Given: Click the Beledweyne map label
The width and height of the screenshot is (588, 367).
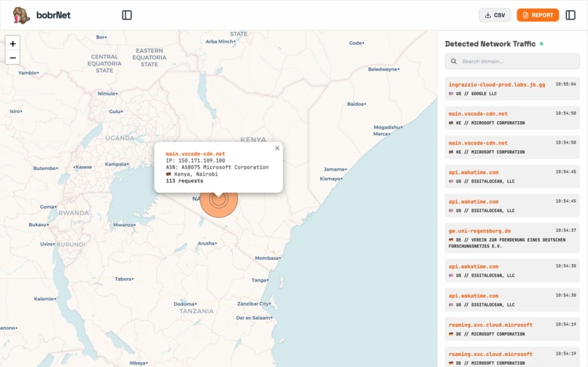Looking at the screenshot, I should point(382,69).
